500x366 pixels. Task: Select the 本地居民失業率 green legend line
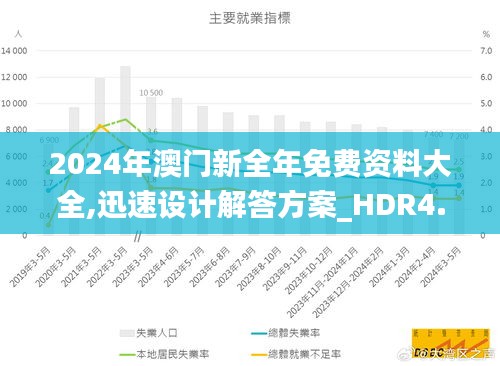pos(127,354)
